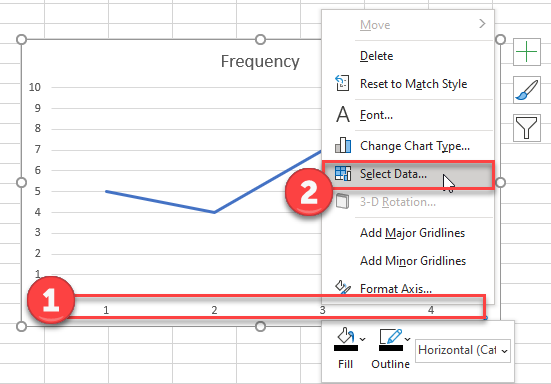This screenshot has width=551, height=384.
Task: Click vertical axis label 7
Action: (x=38, y=149)
